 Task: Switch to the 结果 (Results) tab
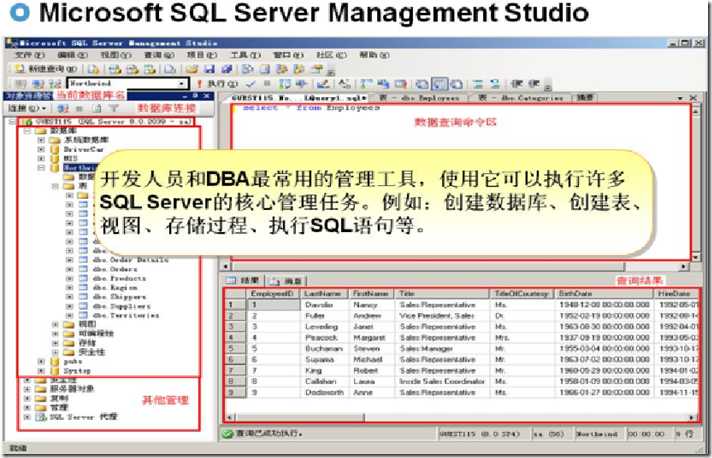coord(243,281)
